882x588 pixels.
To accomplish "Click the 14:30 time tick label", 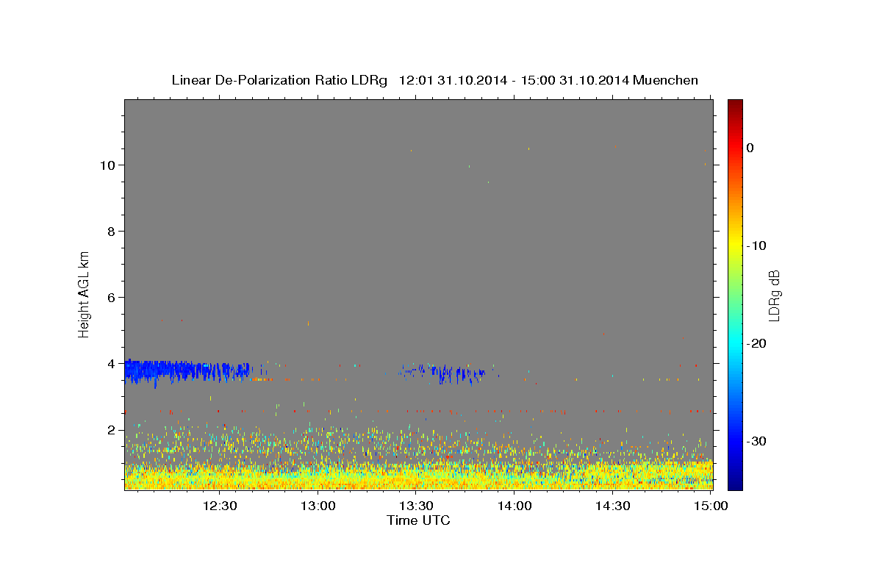I will pyautogui.click(x=613, y=506).
